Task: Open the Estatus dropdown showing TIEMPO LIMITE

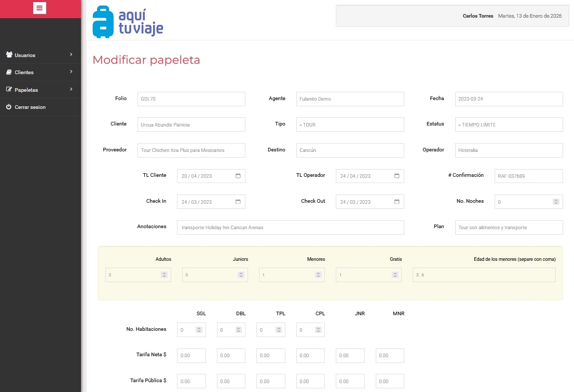Action: 509,124
